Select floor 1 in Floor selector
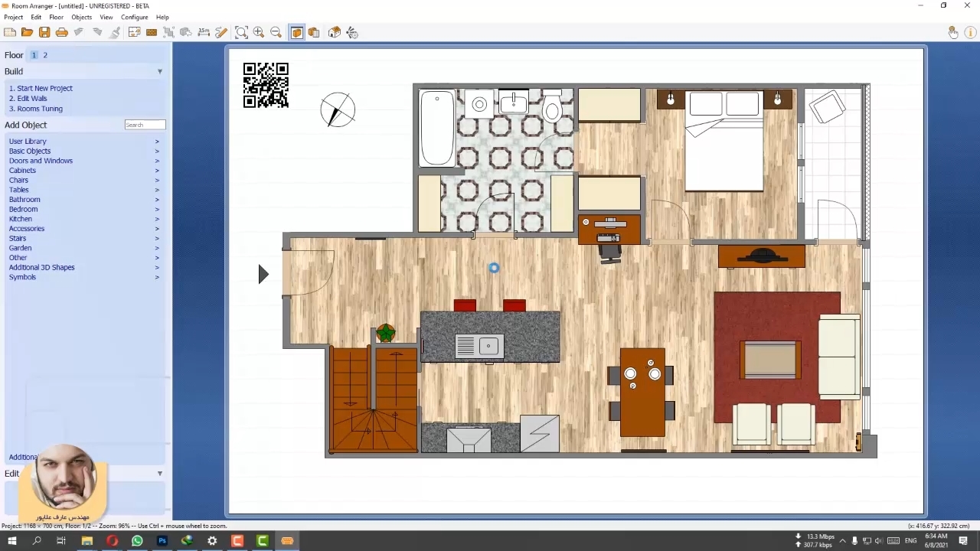 [x=34, y=55]
